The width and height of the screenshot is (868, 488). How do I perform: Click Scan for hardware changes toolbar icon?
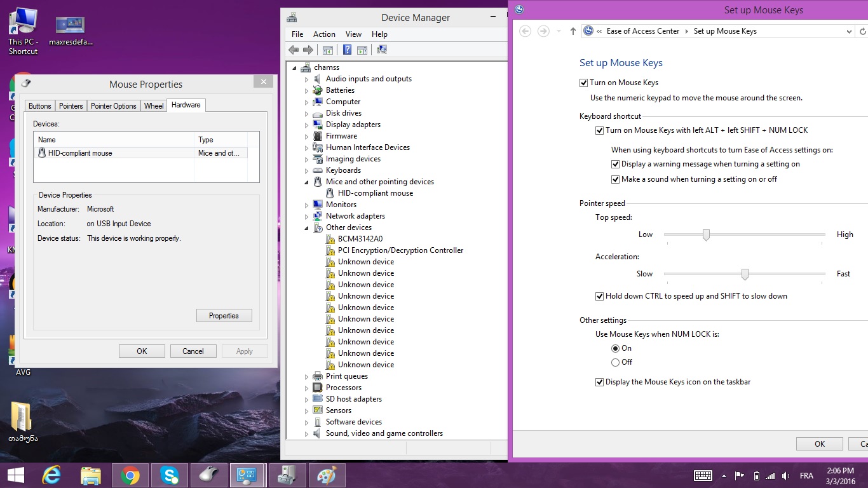coord(382,50)
